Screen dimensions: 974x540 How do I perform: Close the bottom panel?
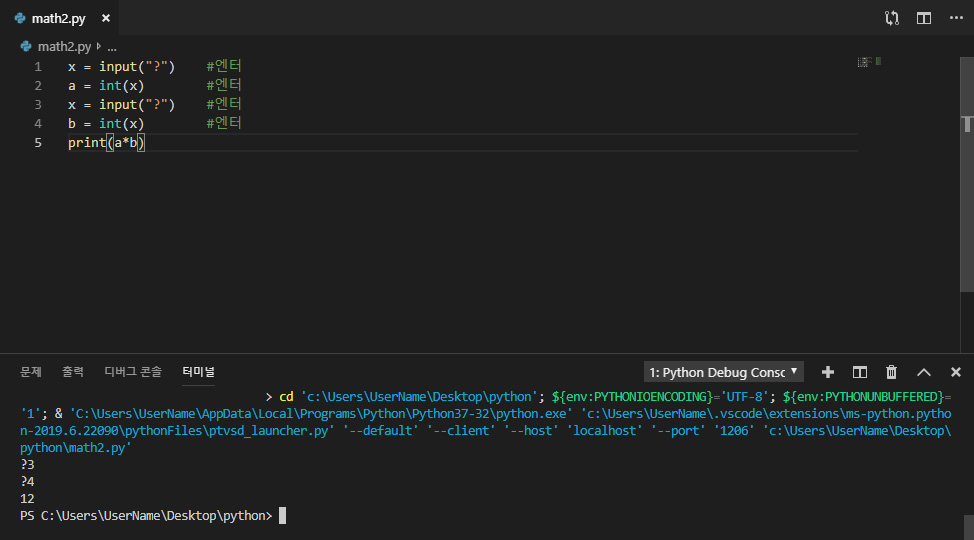tap(955, 372)
